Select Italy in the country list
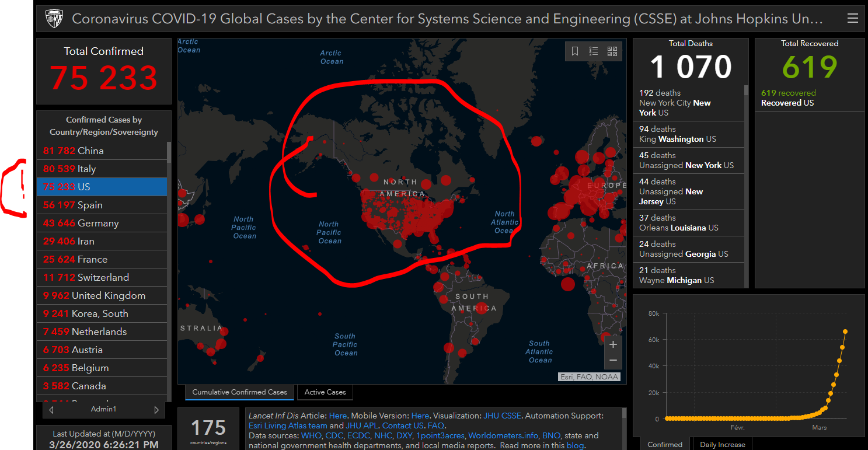Screen dimensions: 868x450 tap(102, 169)
